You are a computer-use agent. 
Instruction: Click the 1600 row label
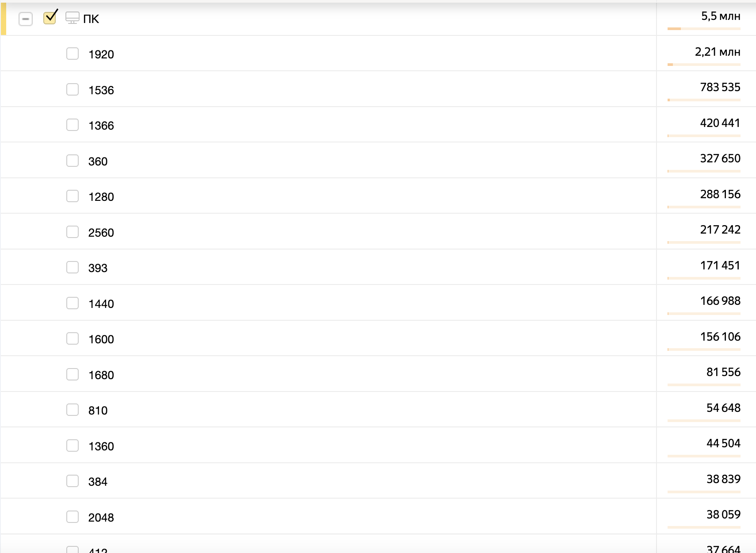click(x=101, y=339)
